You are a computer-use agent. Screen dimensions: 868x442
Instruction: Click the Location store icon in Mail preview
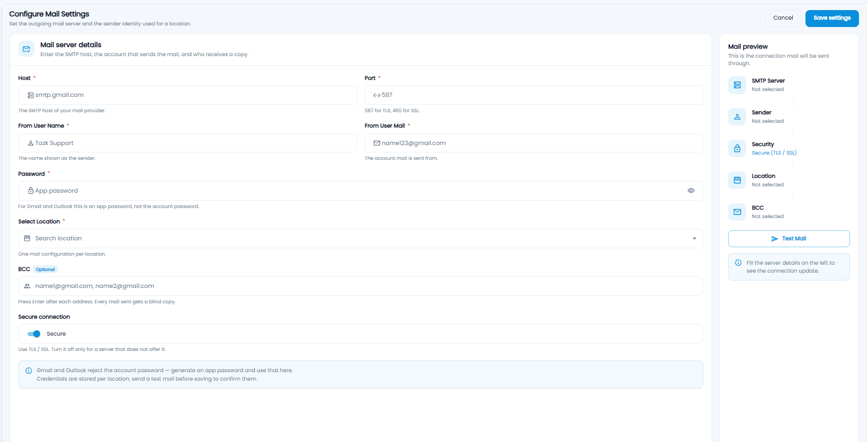click(x=737, y=181)
